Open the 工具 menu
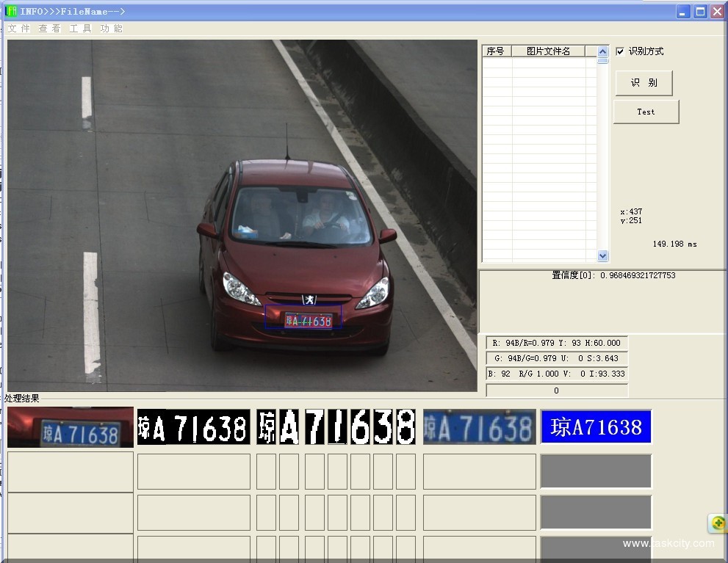 [x=81, y=29]
